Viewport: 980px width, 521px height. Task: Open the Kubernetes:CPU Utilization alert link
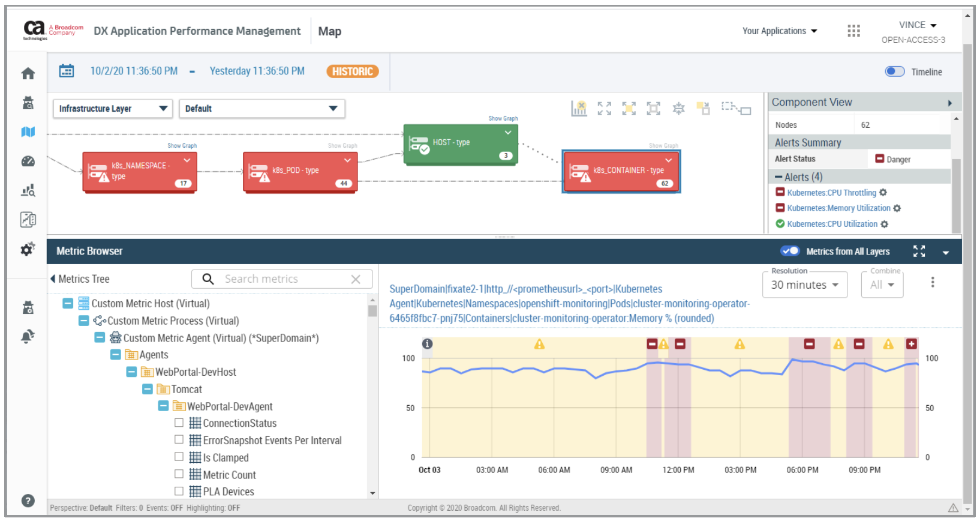[832, 224]
